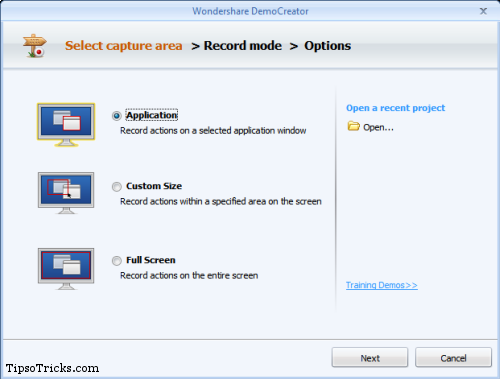Select the Full Screen radio button
The width and height of the screenshot is (500, 379).
(x=117, y=261)
